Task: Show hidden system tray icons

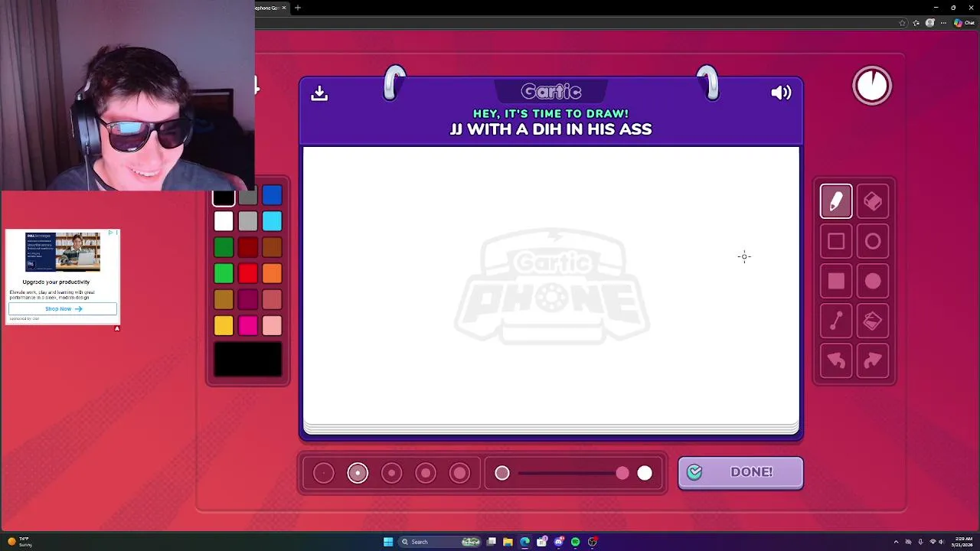Action: pyautogui.click(x=896, y=542)
